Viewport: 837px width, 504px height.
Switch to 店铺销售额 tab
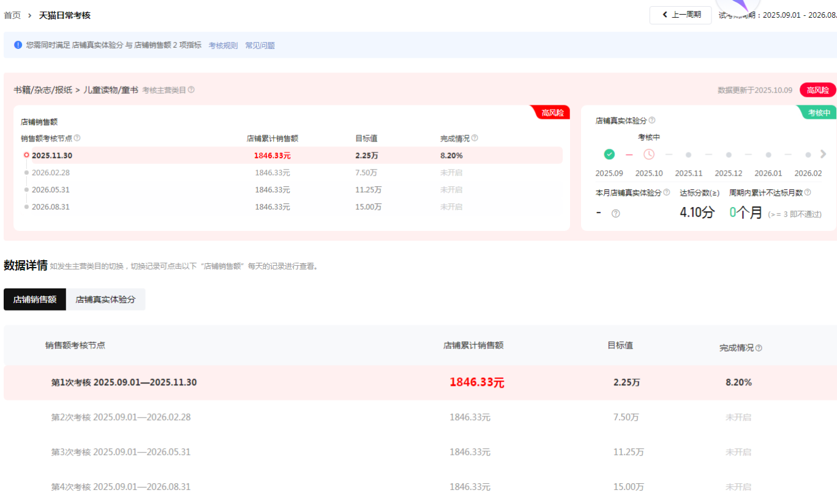[x=35, y=299]
